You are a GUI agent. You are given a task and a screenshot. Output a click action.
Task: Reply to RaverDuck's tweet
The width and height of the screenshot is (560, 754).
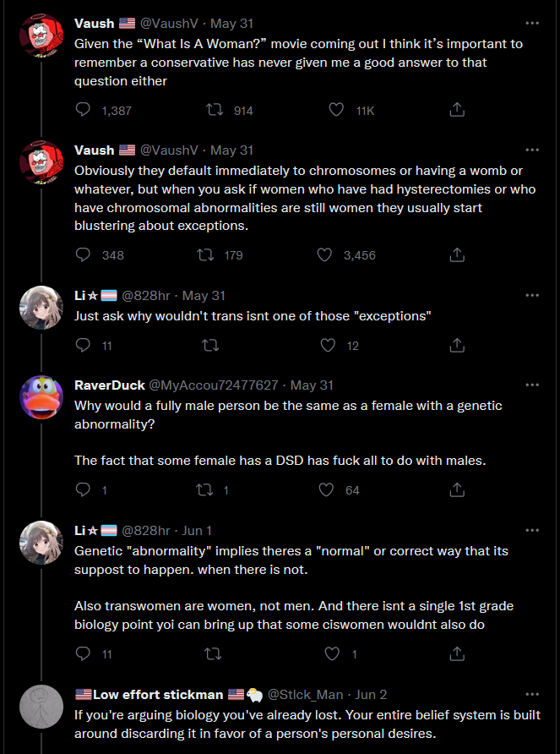tap(83, 489)
